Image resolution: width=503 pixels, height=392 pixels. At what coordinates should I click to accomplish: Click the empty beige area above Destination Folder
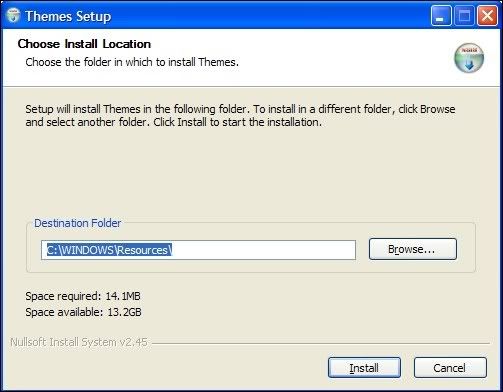(250, 173)
